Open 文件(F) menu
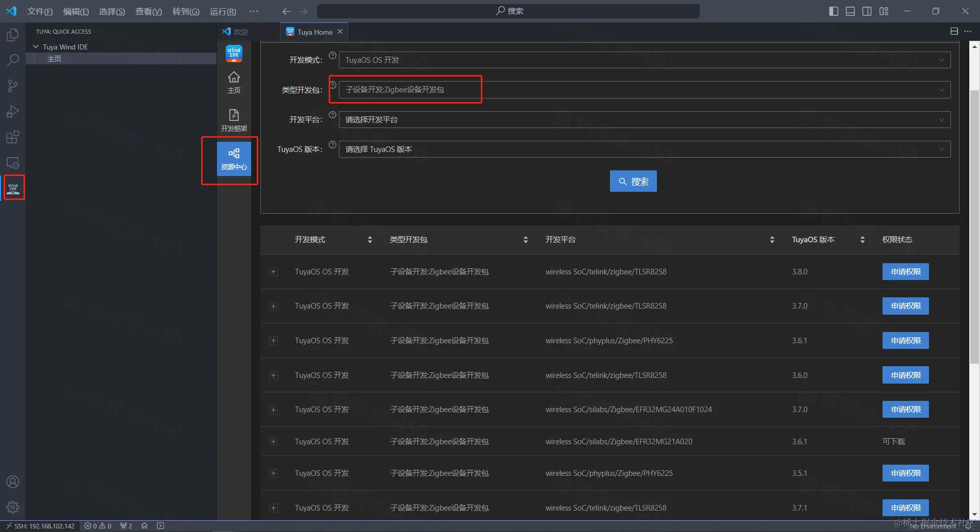Image resolution: width=980 pixels, height=532 pixels. coord(40,11)
